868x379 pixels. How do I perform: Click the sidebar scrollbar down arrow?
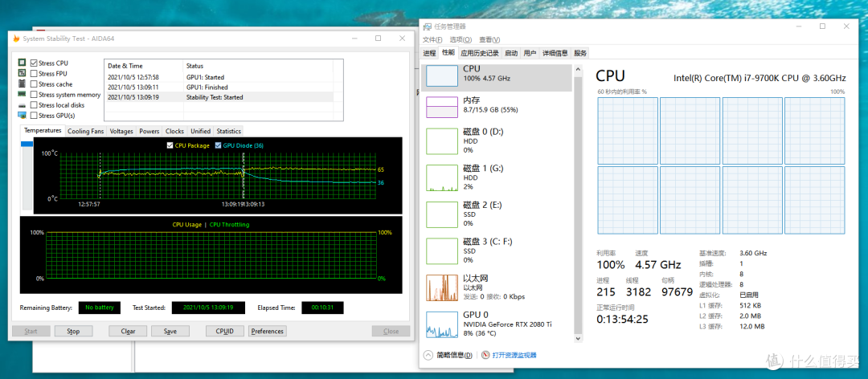(579, 338)
